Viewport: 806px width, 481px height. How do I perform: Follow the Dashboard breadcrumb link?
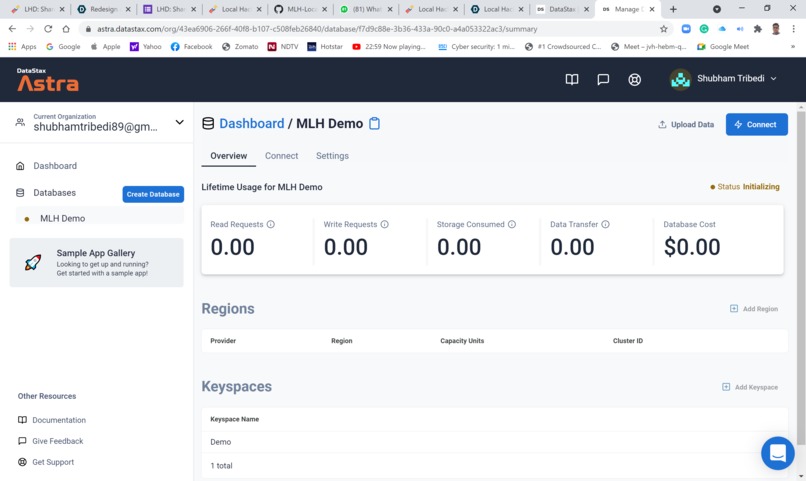(x=251, y=123)
